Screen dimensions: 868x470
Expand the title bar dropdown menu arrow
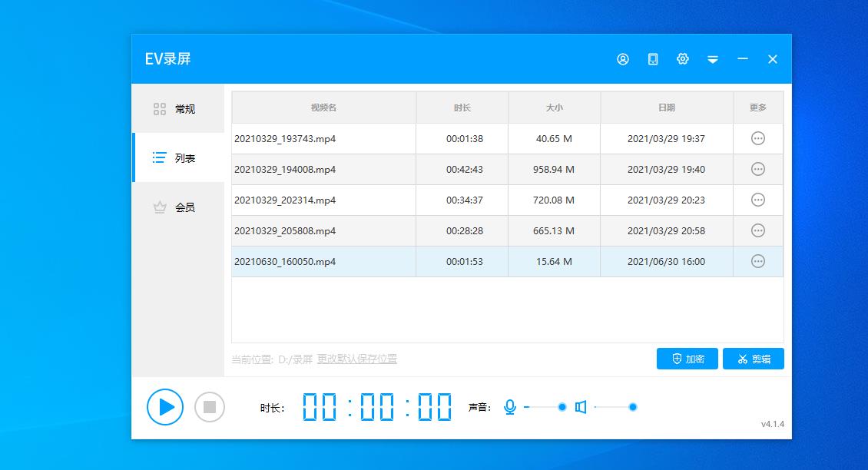point(713,60)
